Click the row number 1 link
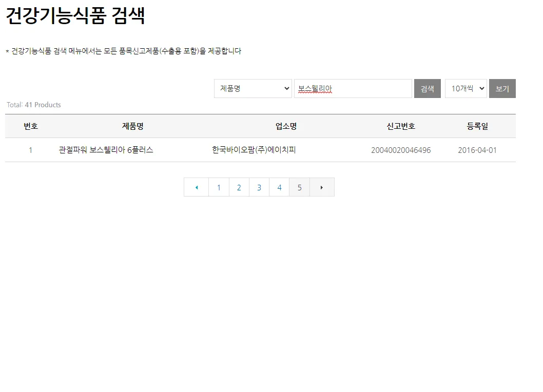This screenshot has width=543, height=392. click(30, 150)
